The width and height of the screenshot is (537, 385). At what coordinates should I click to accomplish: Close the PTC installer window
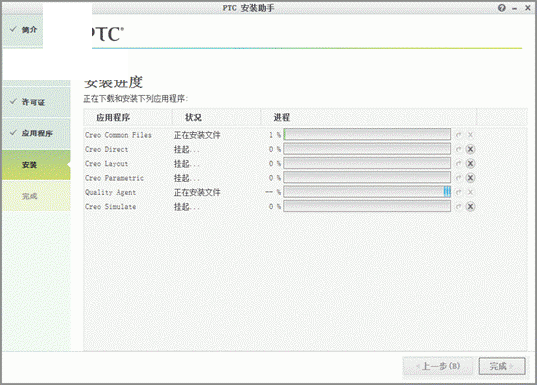tap(528, 8)
